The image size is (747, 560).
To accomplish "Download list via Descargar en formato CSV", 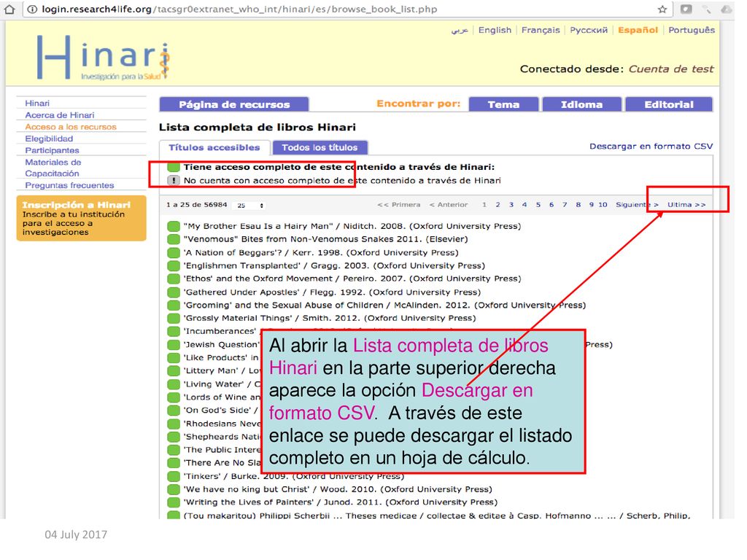I will (x=651, y=146).
